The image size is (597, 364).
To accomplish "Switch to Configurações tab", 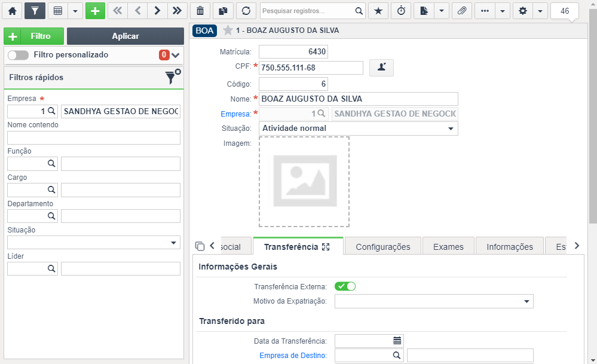I will point(383,247).
